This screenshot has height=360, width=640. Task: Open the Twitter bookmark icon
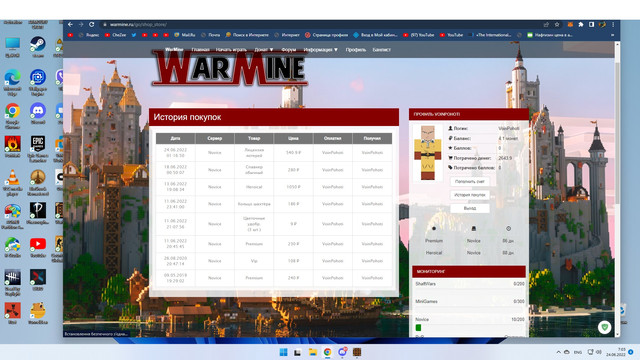(x=133, y=35)
